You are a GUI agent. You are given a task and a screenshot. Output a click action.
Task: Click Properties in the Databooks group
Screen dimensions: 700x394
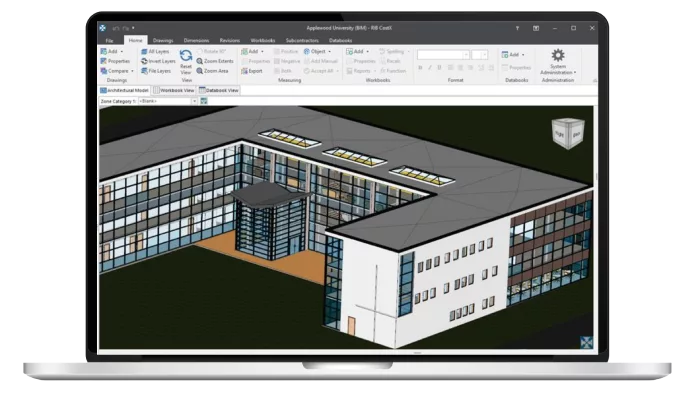(x=516, y=68)
